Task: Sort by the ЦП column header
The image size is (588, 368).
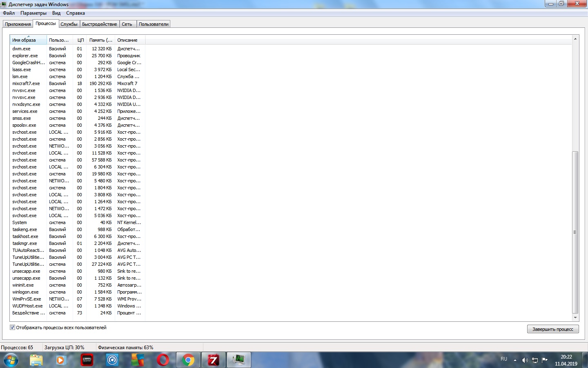Action: coord(80,40)
